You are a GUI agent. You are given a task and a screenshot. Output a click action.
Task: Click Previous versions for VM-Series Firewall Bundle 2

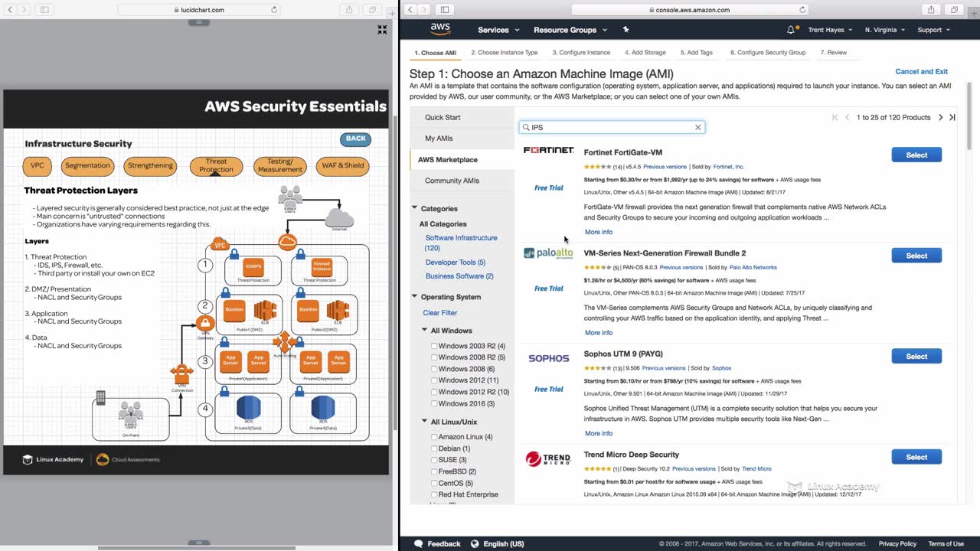pyautogui.click(x=681, y=267)
